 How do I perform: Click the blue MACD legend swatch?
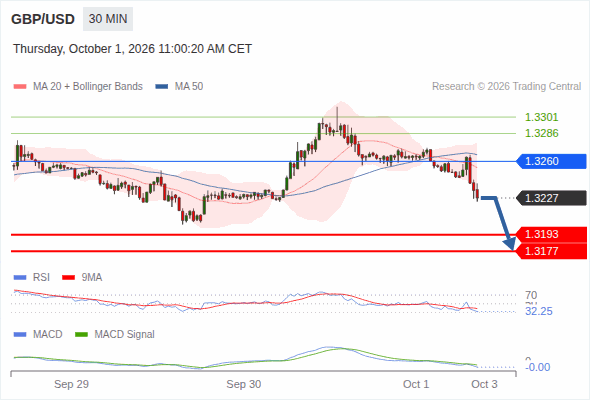[x=20, y=335]
